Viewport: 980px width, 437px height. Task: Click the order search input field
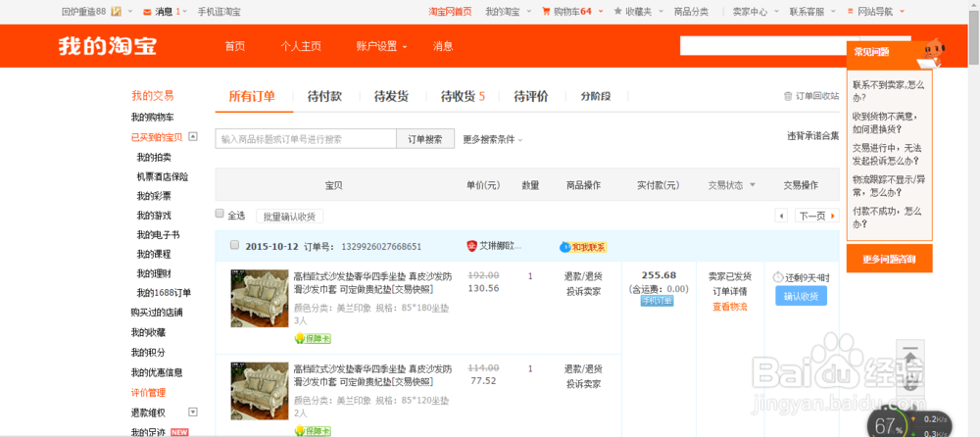pos(306,139)
